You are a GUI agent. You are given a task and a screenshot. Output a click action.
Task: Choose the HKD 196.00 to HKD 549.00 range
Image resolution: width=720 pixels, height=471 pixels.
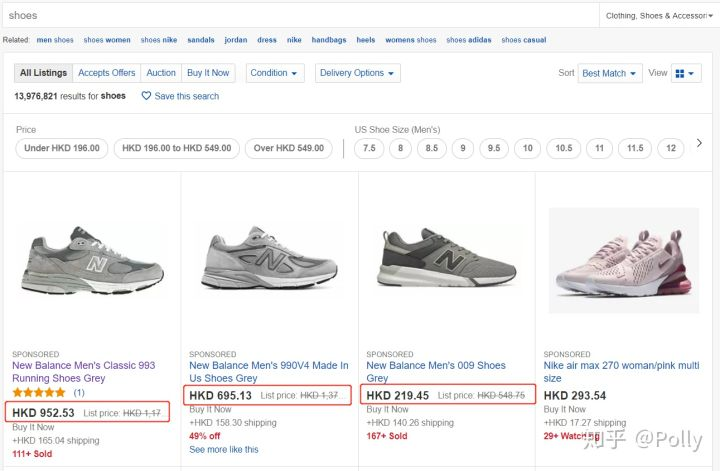tap(176, 148)
